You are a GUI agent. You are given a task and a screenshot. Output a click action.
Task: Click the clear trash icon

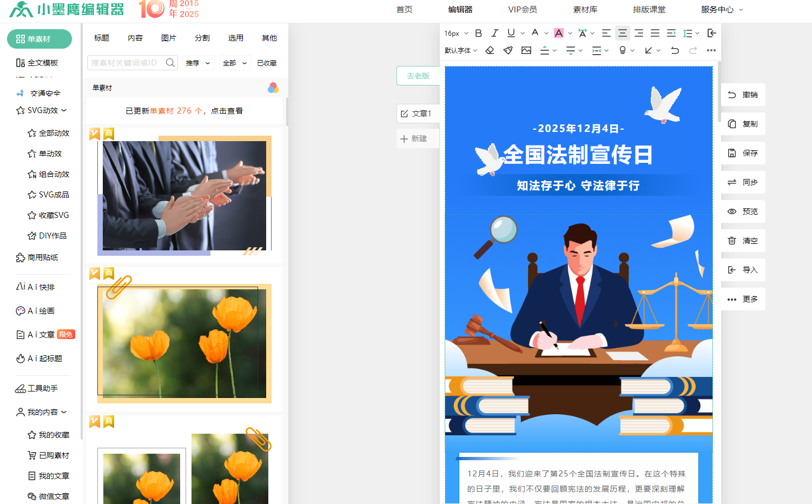pos(732,241)
